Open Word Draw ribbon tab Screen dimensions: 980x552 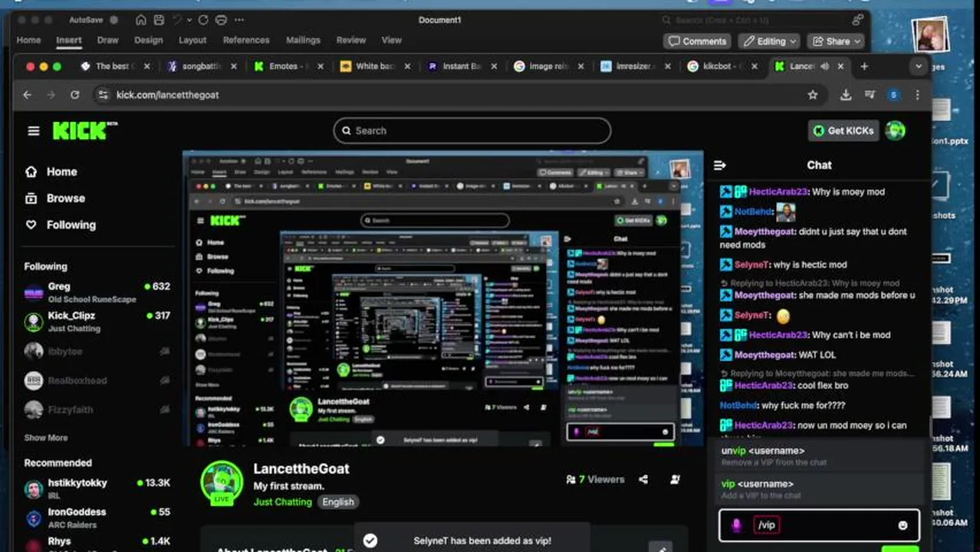coord(107,40)
